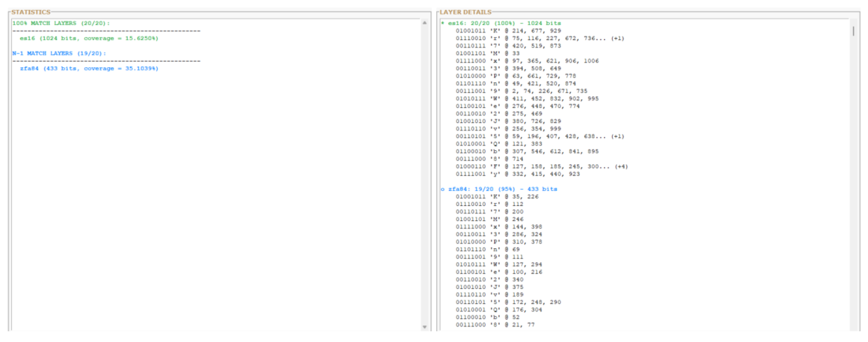The width and height of the screenshot is (868, 342).
Task: Click the STATISTICS panel title
Action: (x=31, y=12)
